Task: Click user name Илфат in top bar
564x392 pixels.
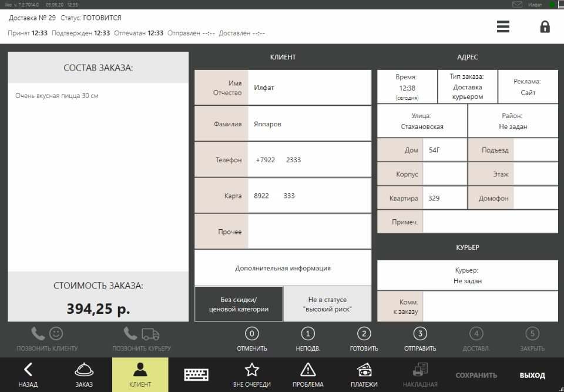Action: coord(535,5)
